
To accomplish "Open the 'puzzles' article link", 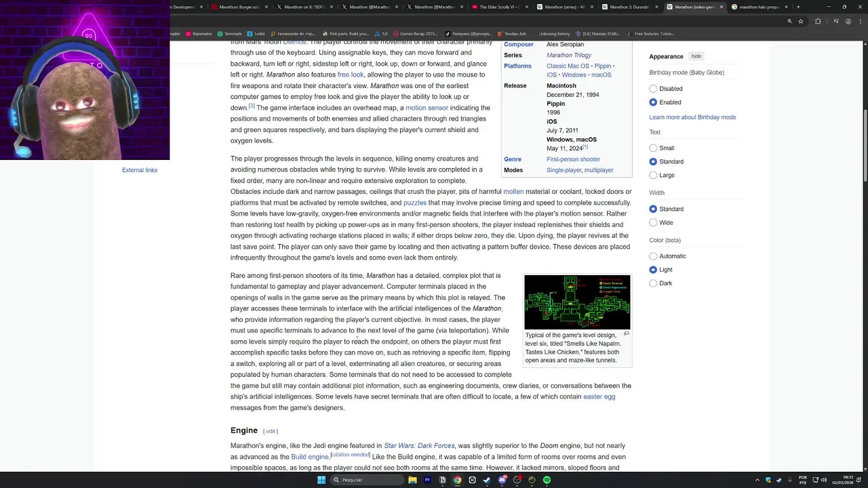I will pos(415,203).
